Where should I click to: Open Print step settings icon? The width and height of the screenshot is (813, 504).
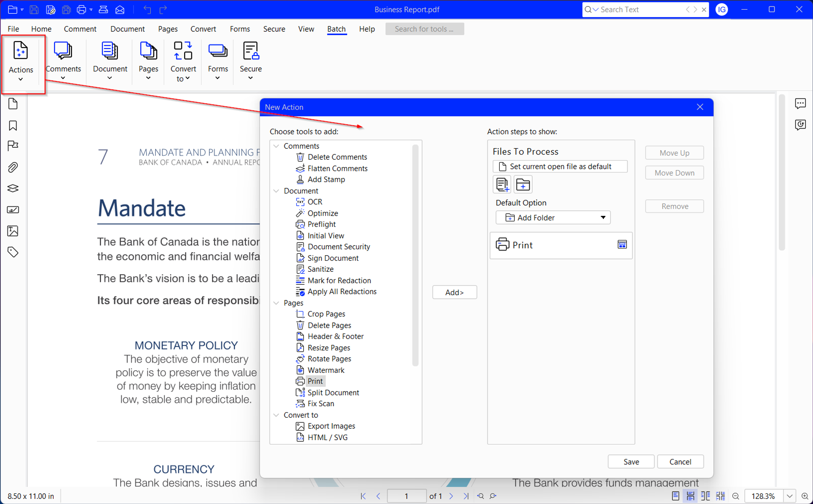622,245
